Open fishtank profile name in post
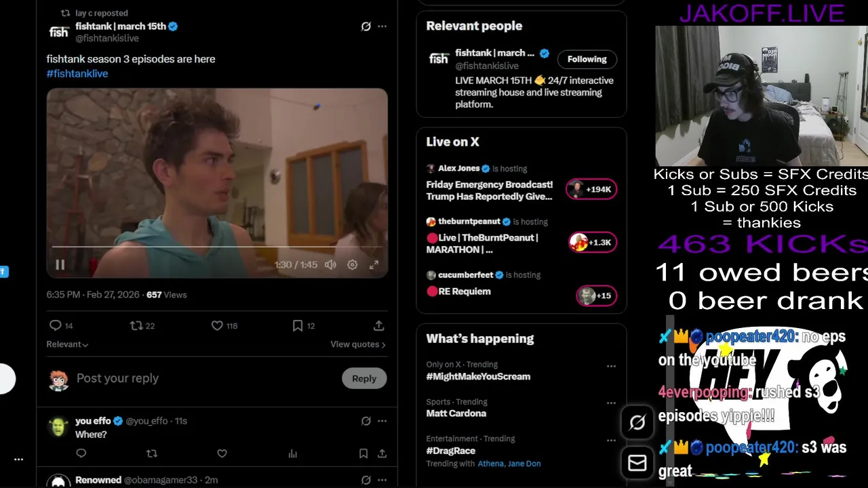The image size is (868, 488). [121, 26]
